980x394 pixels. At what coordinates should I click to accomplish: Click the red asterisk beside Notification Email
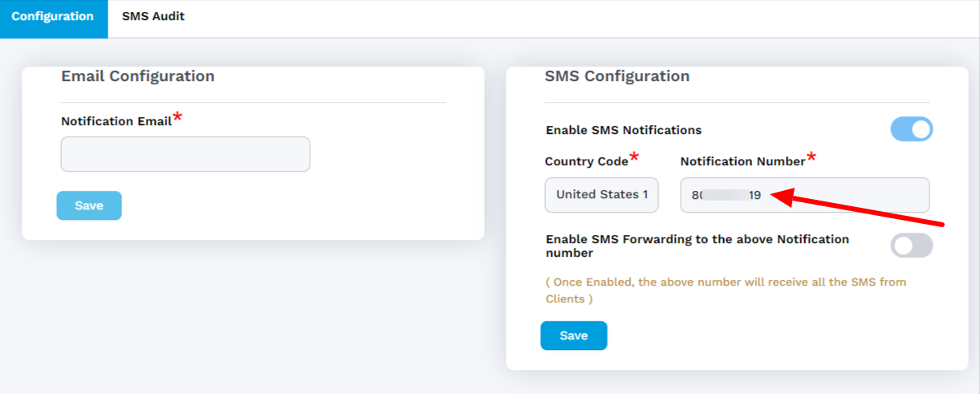click(177, 117)
